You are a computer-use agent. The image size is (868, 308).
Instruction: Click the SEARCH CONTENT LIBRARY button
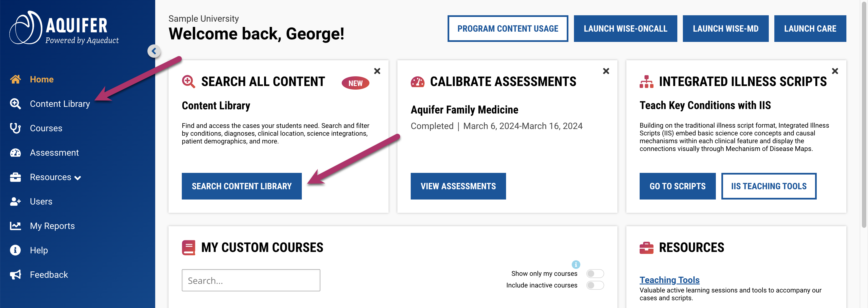(242, 186)
